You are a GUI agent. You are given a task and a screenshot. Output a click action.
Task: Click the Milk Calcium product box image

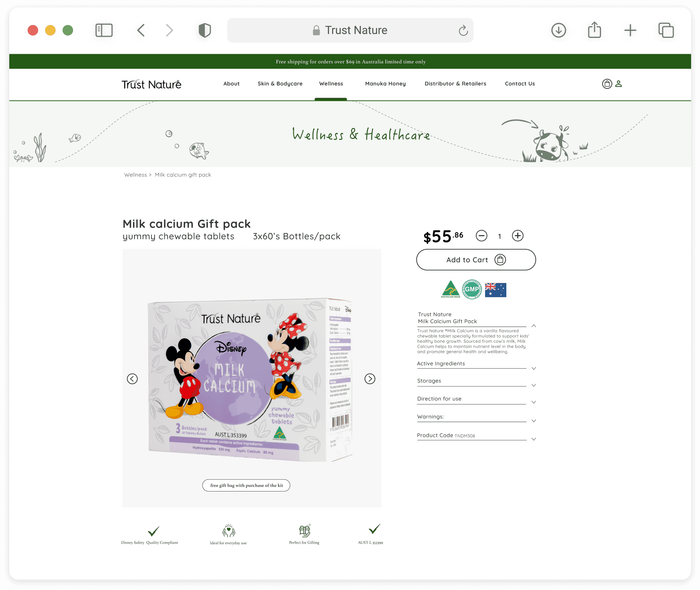(250, 380)
